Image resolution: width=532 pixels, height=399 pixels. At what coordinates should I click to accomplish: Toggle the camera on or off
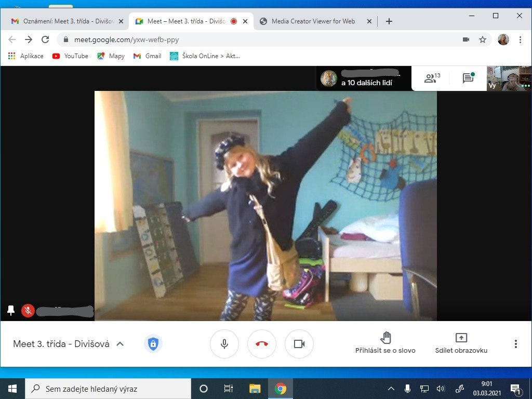pyautogui.click(x=299, y=344)
